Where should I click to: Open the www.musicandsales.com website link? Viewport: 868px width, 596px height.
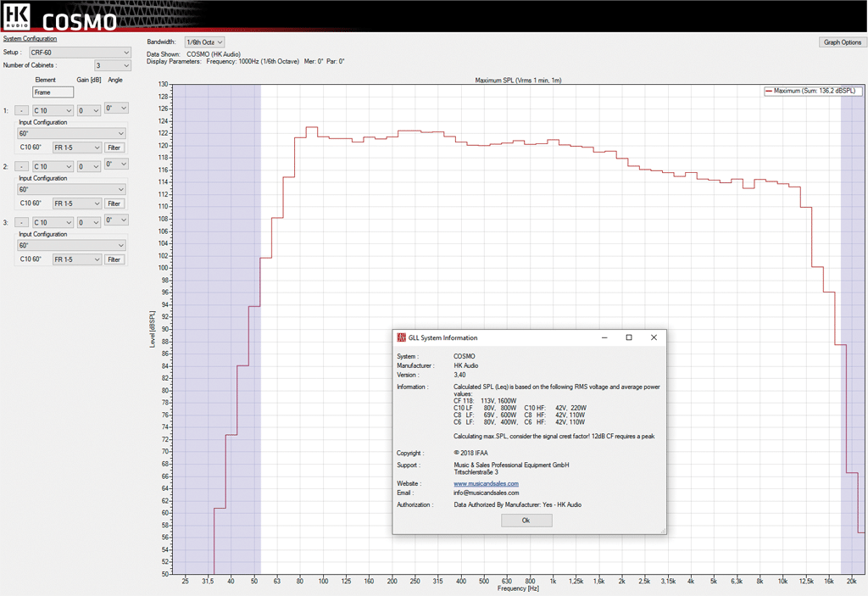pyautogui.click(x=486, y=483)
